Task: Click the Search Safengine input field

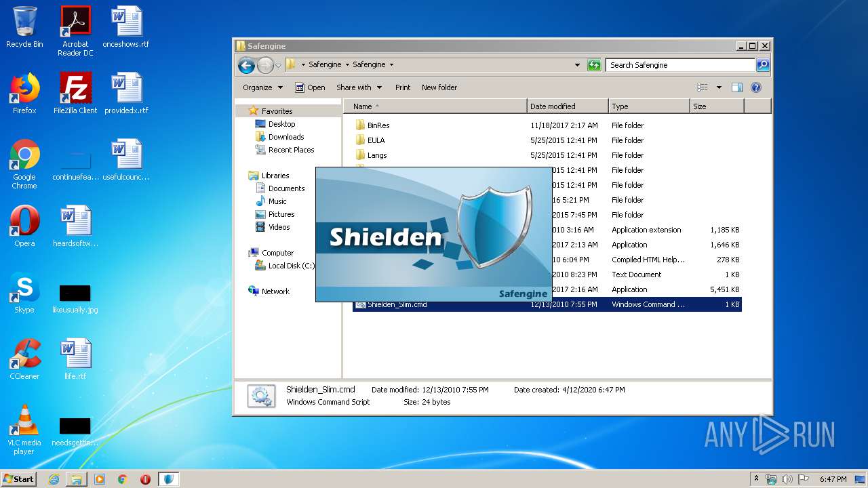Action: 680,65
